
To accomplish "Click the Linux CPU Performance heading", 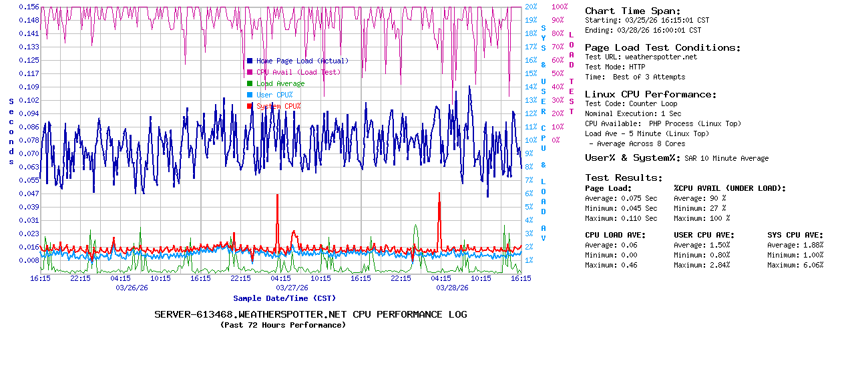I will point(650,94).
